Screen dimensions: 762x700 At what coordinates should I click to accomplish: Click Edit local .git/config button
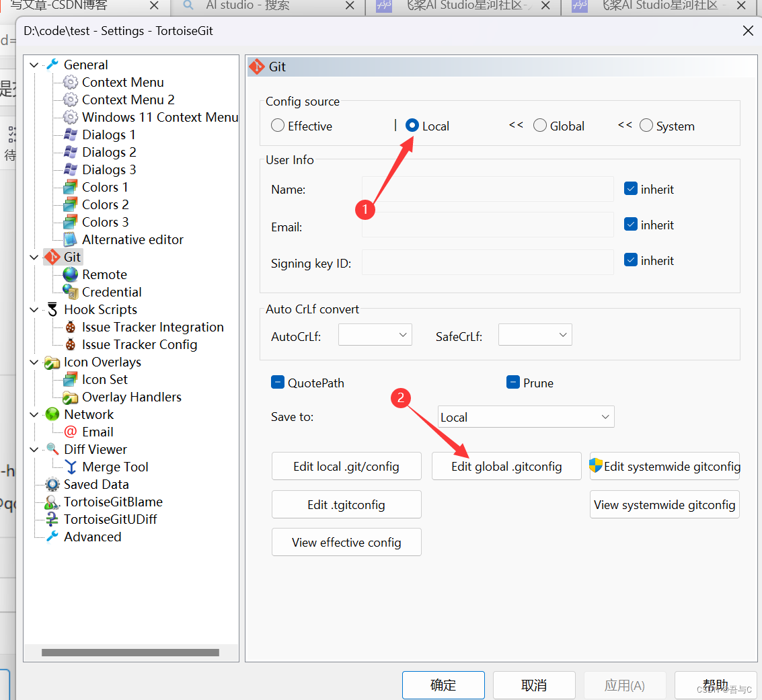[346, 467]
